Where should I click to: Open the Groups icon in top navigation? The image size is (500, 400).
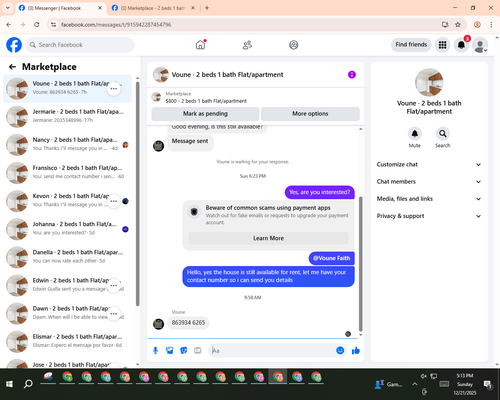pyautogui.click(x=294, y=45)
